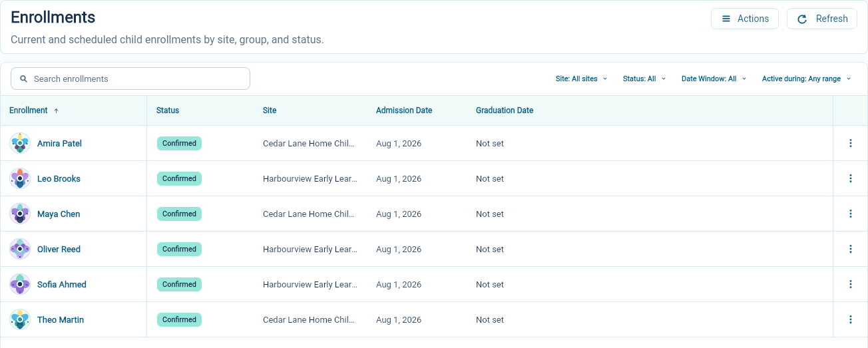This screenshot has height=348, width=868.
Task: Open the three-dot menu for Leo Brooks
Action: (850, 178)
